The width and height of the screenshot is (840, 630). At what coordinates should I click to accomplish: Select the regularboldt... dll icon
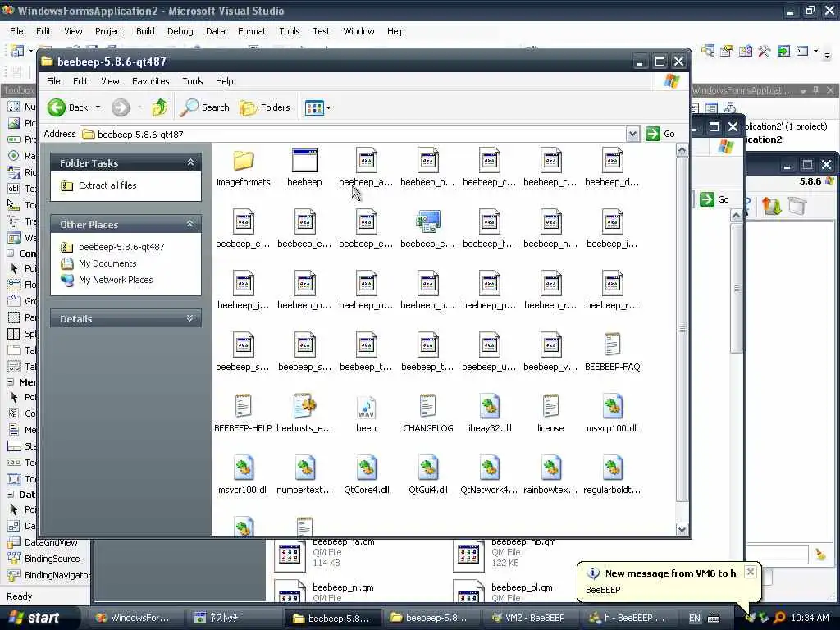click(x=612, y=468)
